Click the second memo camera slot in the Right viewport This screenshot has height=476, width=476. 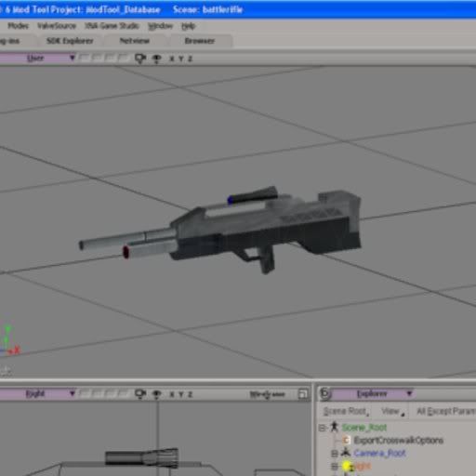(x=98, y=393)
